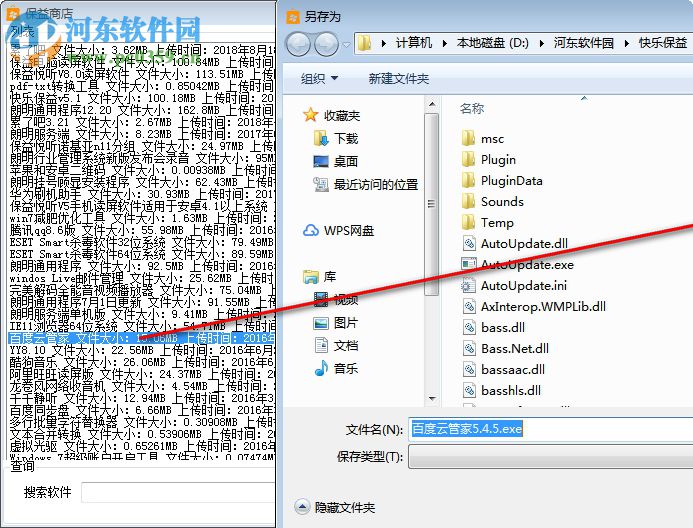
Task: Select the msc folder icon
Action: click(468, 138)
